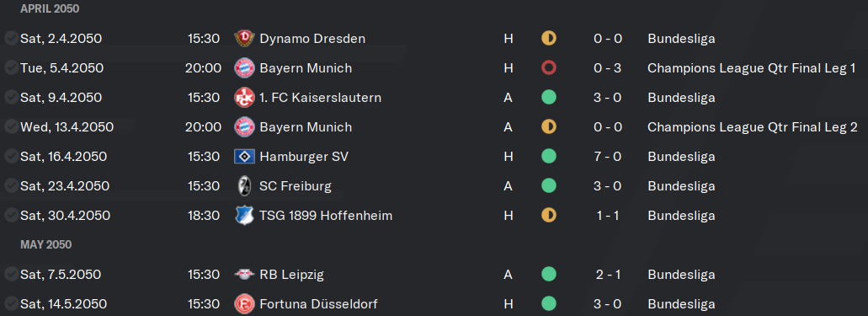
Task: Click the 1. FC Kaiserslautern club badge
Action: pos(244,98)
